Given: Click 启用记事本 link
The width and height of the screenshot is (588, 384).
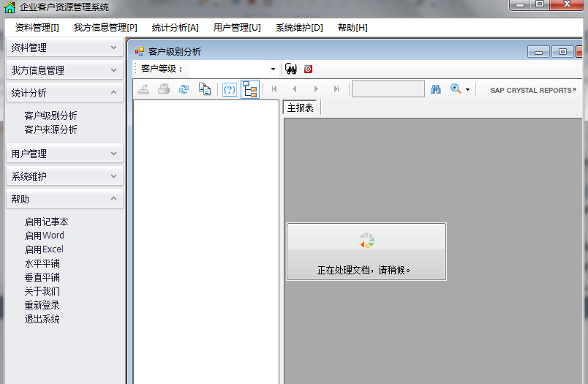Looking at the screenshot, I should [47, 222].
